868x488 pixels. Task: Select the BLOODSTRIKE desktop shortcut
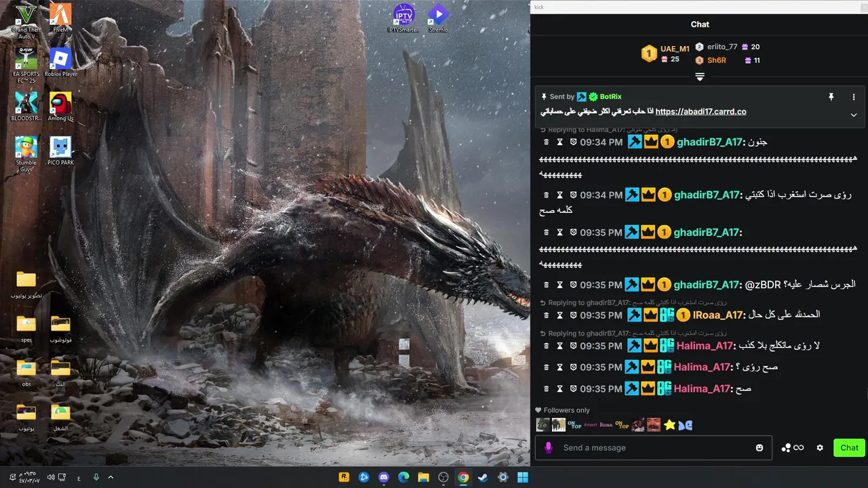click(26, 106)
